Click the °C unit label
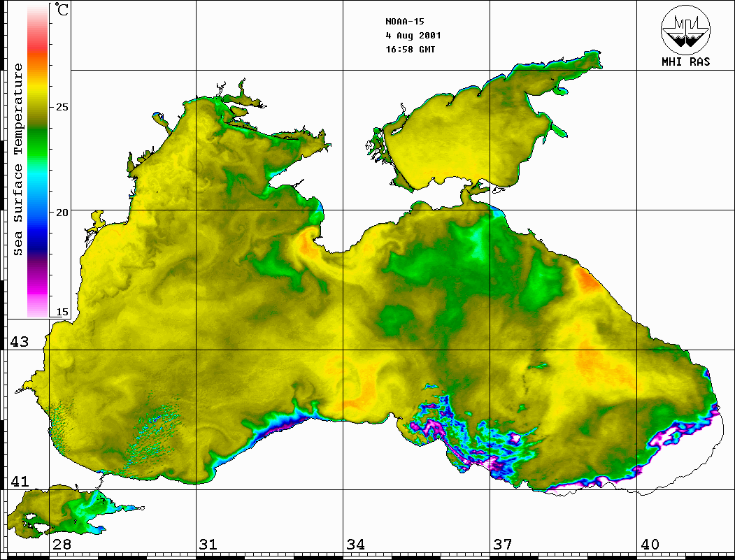 point(62,9)
